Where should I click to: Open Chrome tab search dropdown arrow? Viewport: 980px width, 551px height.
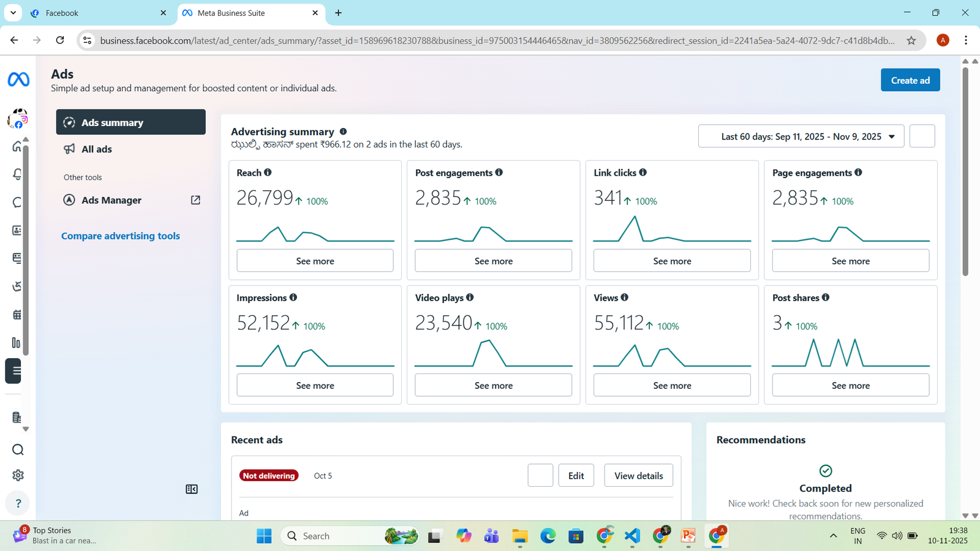(x=13, y=13)
